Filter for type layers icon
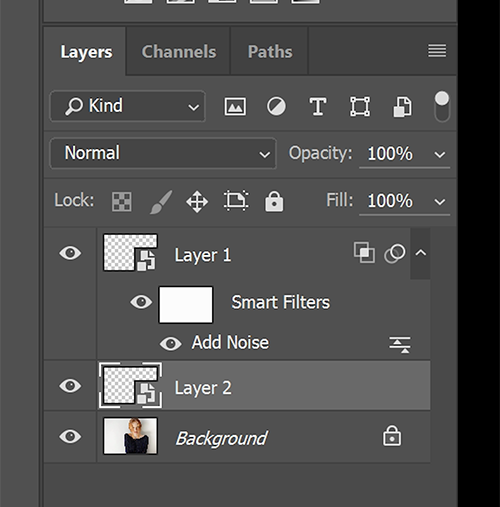The image size is (500, 507). (x=318, y=107)
